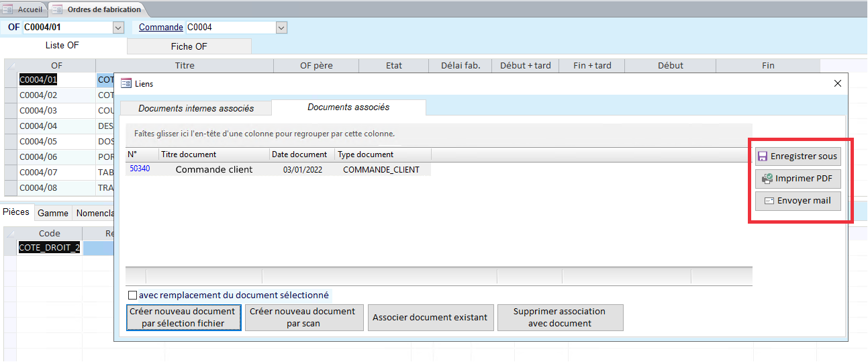Enable the avec remplacement du document checkbox

tap(132, 296)
